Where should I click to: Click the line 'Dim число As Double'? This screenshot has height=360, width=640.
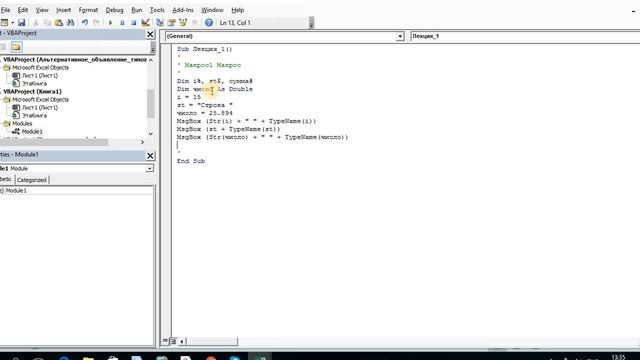[x=215, y=89]
